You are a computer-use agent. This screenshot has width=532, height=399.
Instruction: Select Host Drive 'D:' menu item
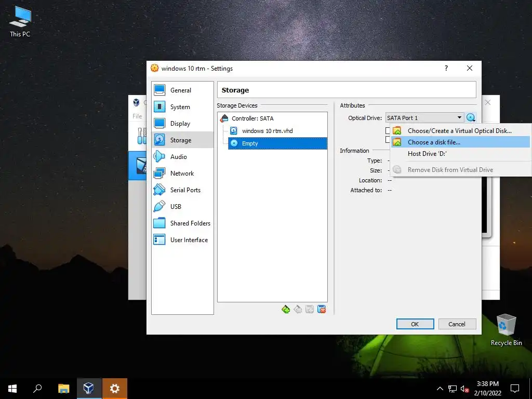[x=460, y=154]
